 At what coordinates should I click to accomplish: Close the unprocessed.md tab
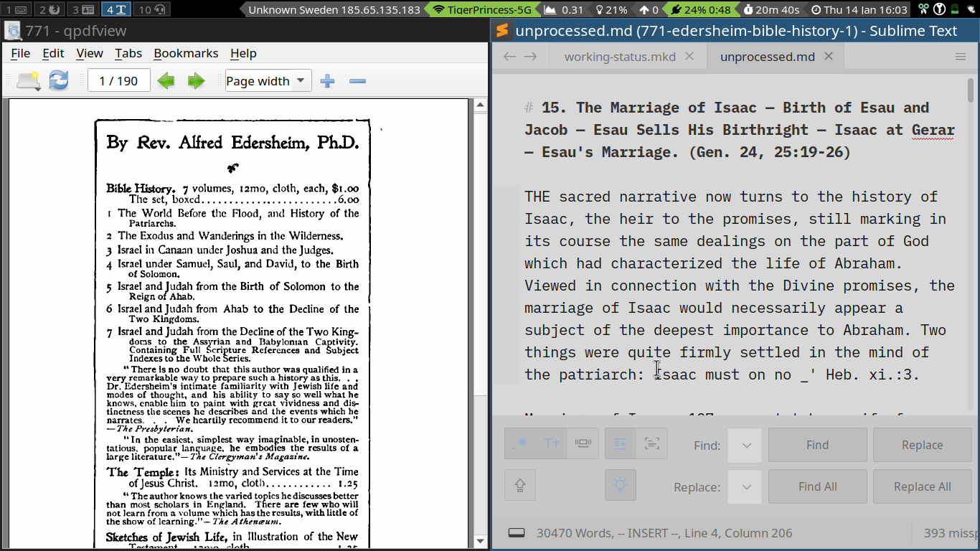[829, 56]
